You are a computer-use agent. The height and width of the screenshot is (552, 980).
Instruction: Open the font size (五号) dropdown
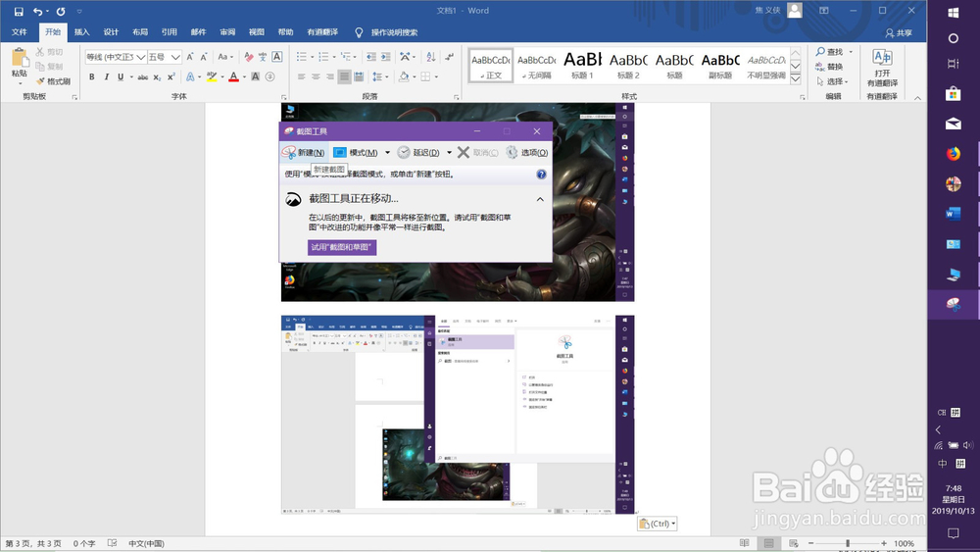point(175,57)
